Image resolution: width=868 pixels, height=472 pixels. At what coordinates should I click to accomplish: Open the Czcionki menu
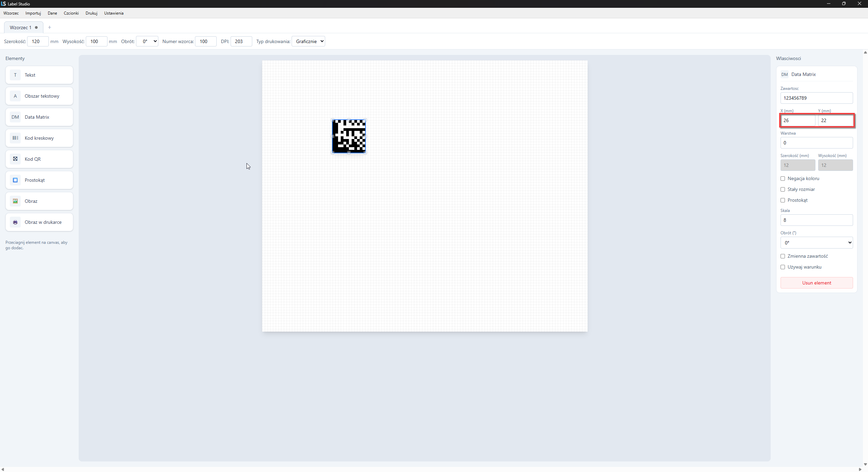71,13
